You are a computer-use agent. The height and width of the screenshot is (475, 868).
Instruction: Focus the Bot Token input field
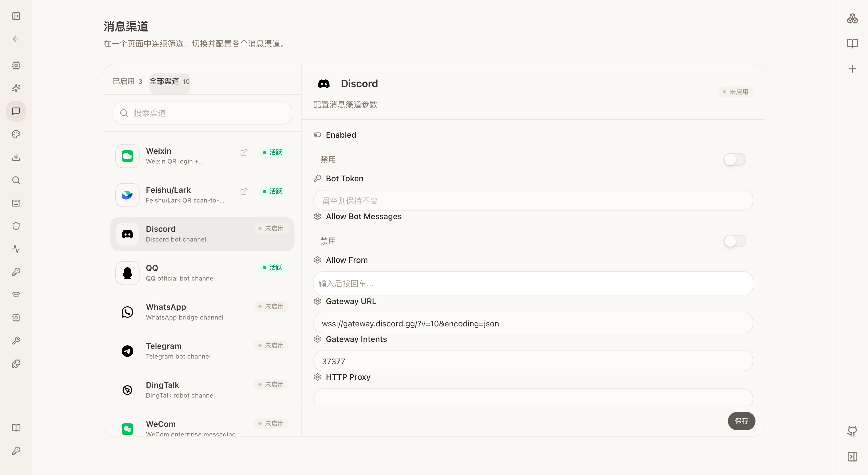click(533, 200)
